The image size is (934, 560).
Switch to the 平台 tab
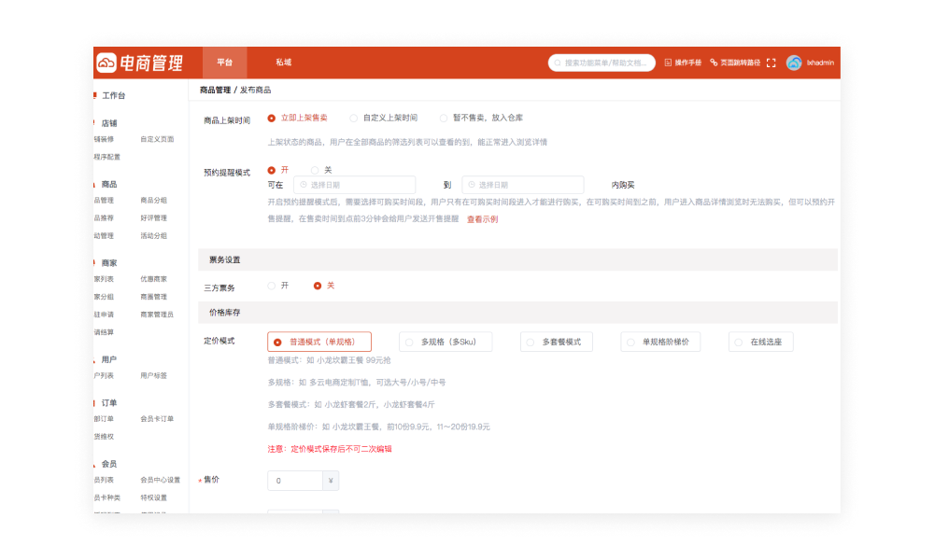(x=224, y=63)
